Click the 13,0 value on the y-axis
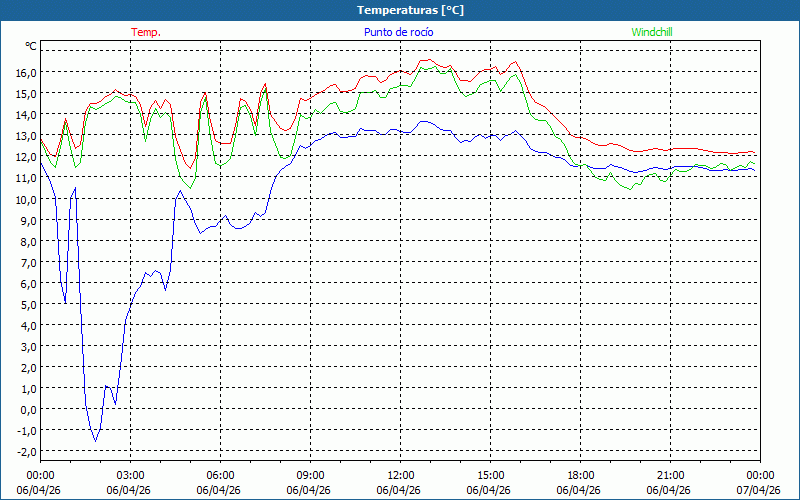The height and width of the screenshot is (500, 800). pyautogui.click(x=26, y=136)
